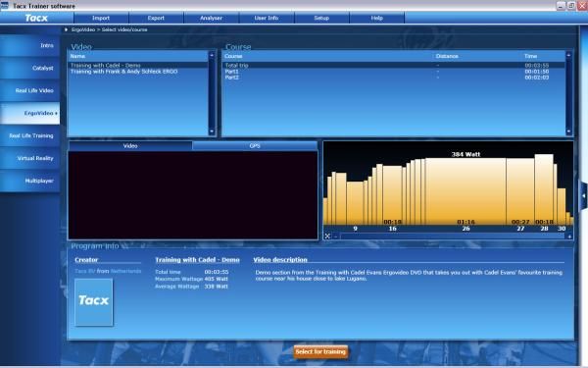
Task: Click 'Select video/course' breadcrumb text
Action: point(124,29)
